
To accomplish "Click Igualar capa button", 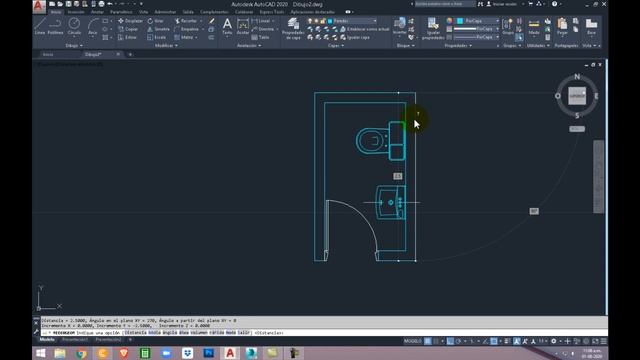I will [355, 37].
